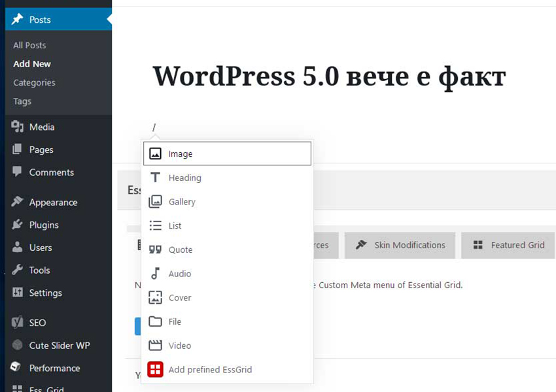Go to Comments section
This screenshot has height=392, width=556.
(x=52, y=172)
